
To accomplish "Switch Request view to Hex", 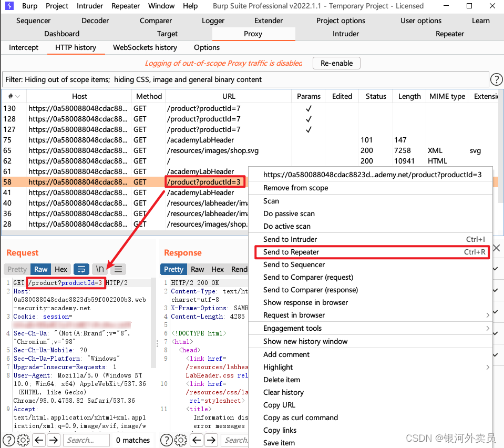I will click(61, 269).
